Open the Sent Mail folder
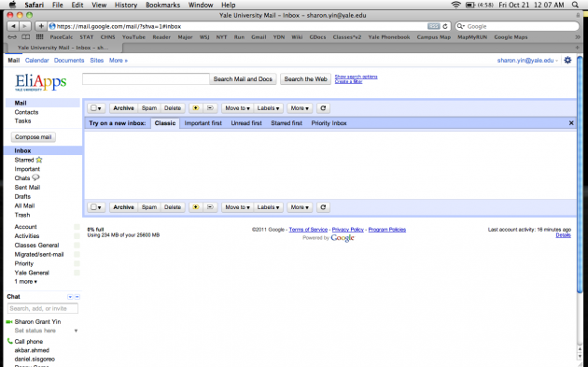This screenshot has height=367, width=588. (x=27, y=188)
